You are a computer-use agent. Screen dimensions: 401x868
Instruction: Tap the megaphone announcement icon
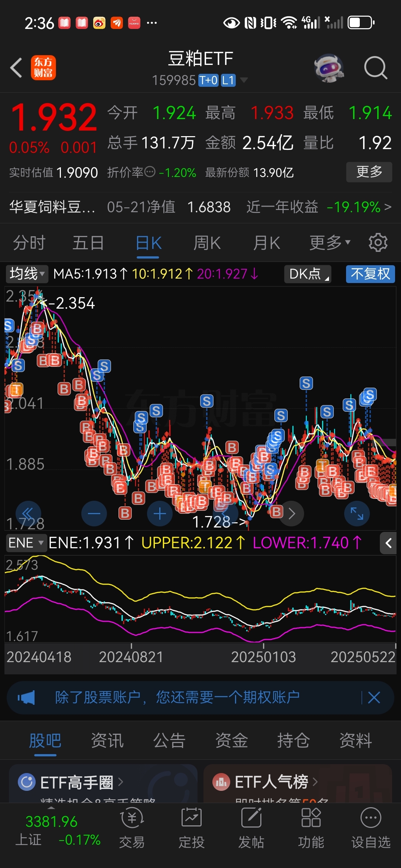26,698
